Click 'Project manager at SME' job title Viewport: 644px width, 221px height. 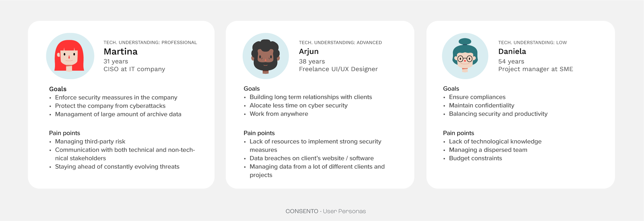[x=536, y=69]
